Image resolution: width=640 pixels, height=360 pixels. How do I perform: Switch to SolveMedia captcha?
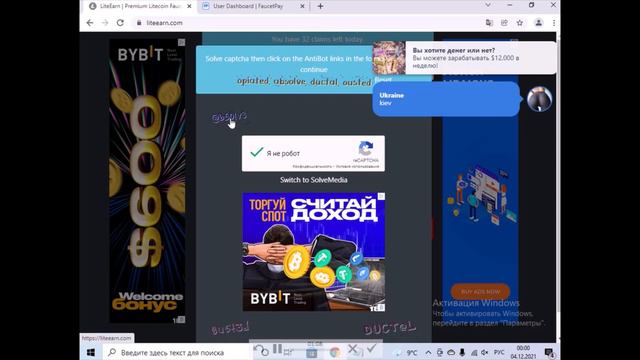pos(313,180)
